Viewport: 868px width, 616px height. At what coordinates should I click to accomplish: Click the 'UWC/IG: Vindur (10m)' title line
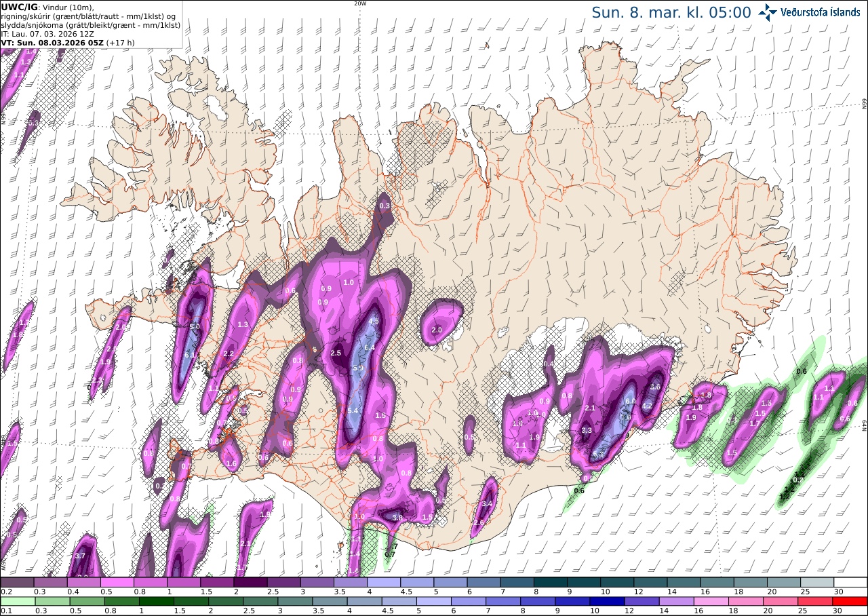(x=47, y=7)
